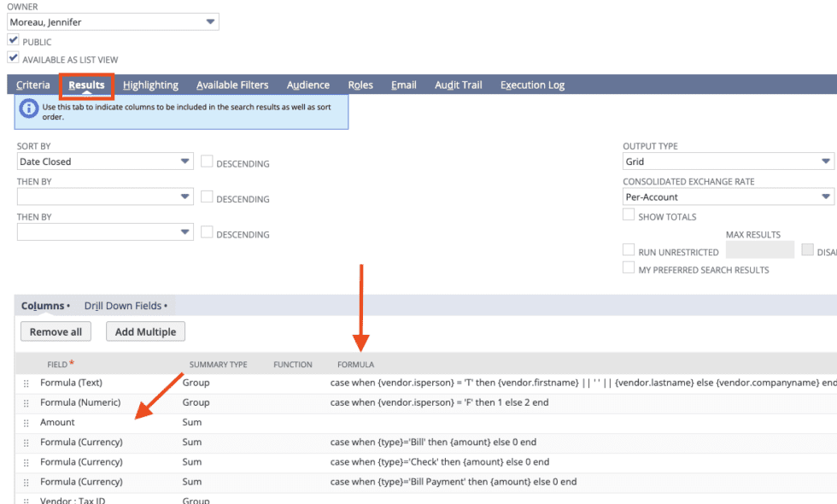
Task: Open the Highlighting tab
Action: pyautogui.click(x=150, y=85)
